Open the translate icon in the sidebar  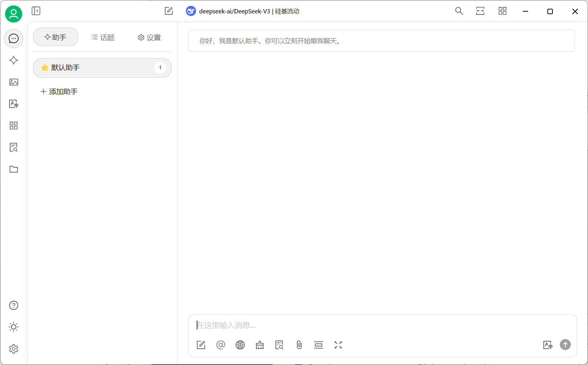[13, 104]
